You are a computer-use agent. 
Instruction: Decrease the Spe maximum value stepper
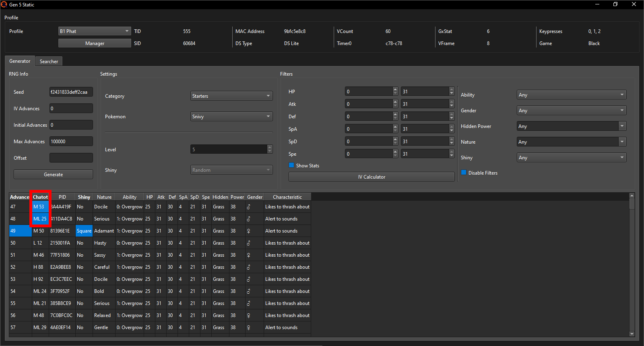pyautogui.click(x=452, y=156)
